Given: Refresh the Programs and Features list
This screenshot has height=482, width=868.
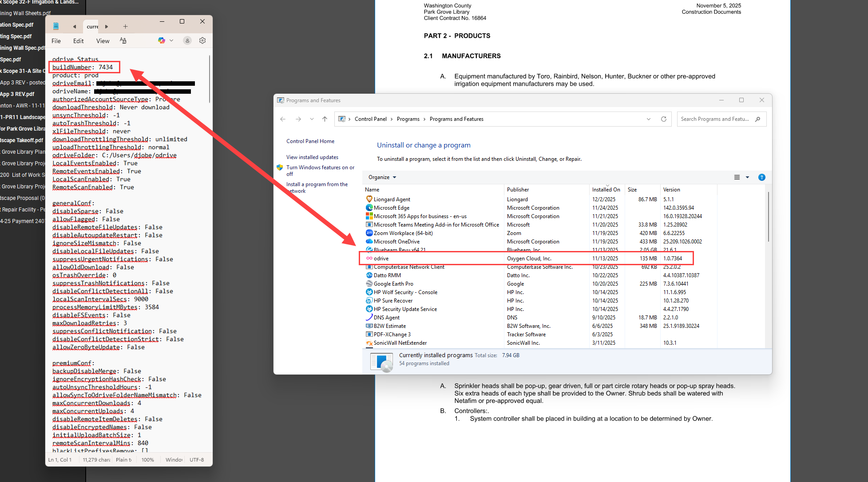Looking at the screenshot, I should (x=664, y=119).
